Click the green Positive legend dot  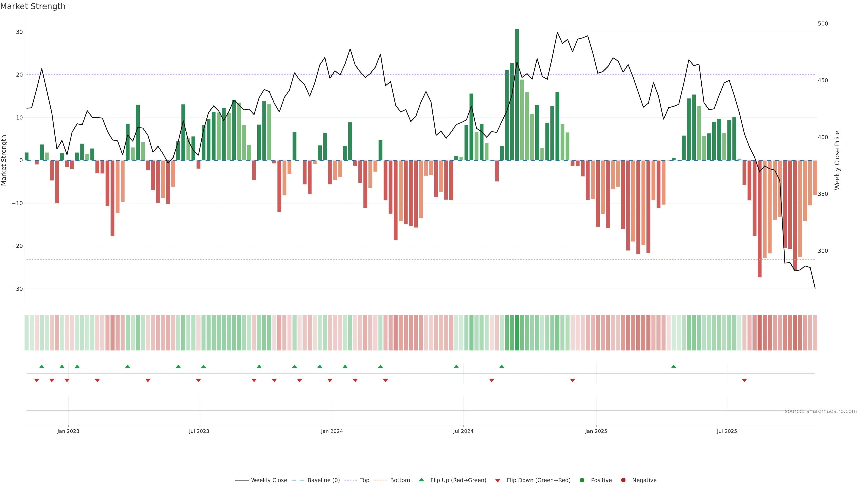coord(582,480)
